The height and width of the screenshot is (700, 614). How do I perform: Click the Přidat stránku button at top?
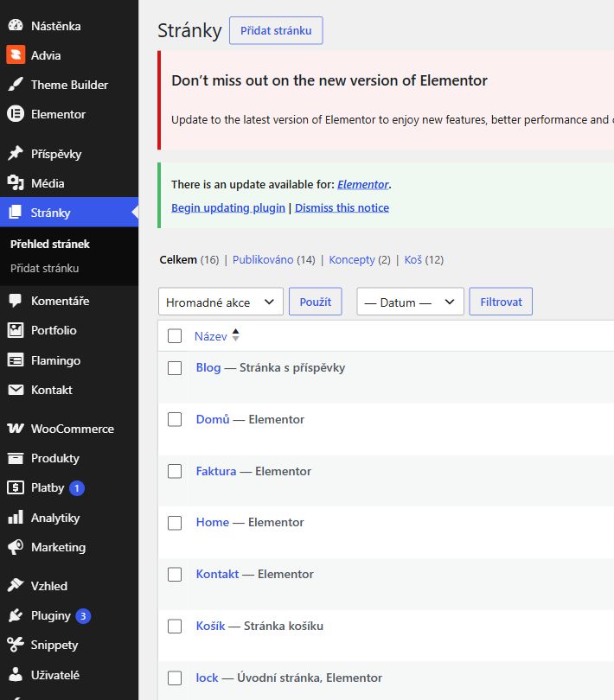coord(276,30)
